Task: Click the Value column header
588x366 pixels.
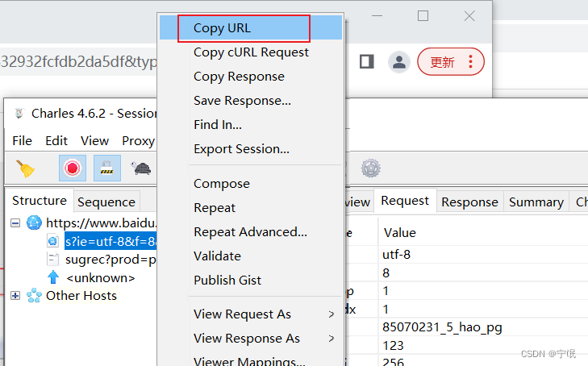Action: pos(400,233)
